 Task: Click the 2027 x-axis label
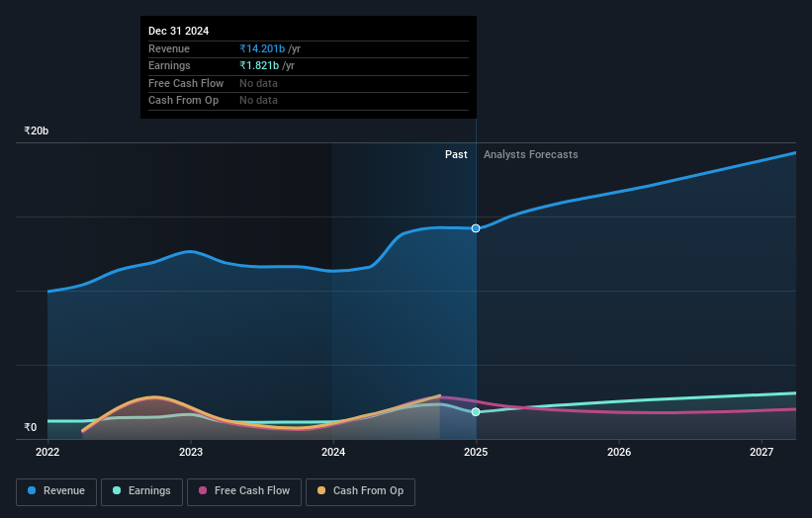coord(762,452)
